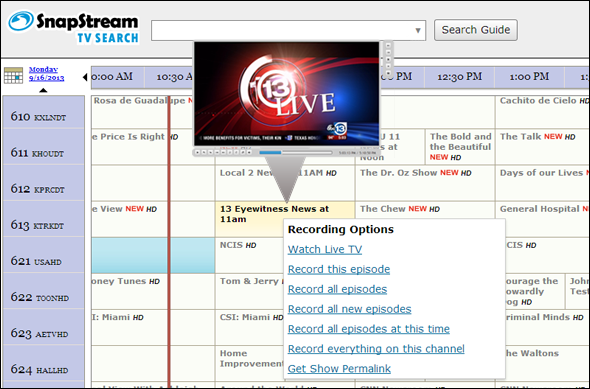Select the Rosa de Guadalupe program
Screen dimensions: 590x389
(142, 112)
